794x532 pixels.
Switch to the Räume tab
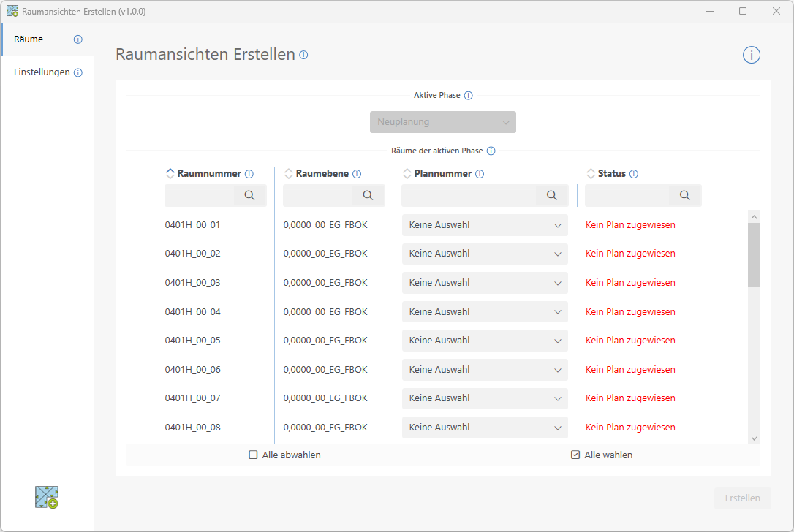tap(29, 39)
